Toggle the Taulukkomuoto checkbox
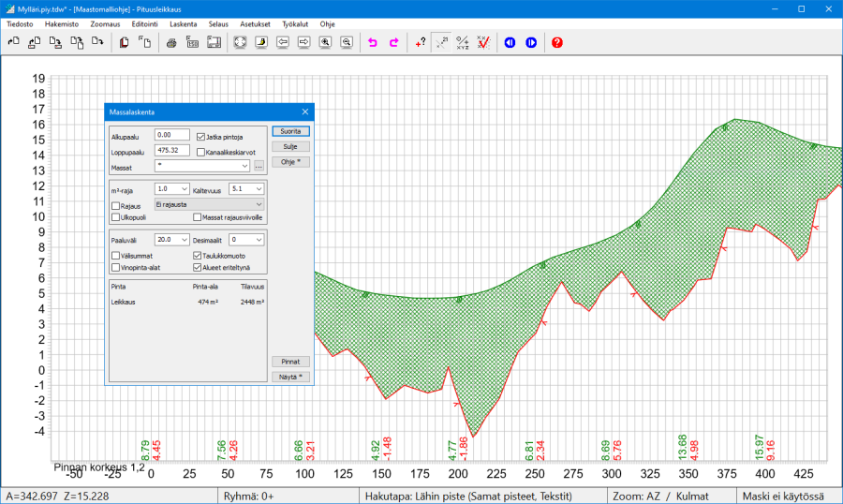 [x=197, y=255]
